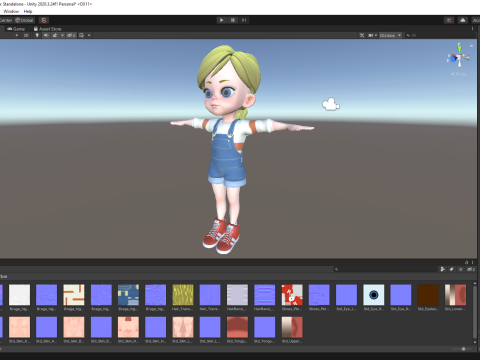This screenshot has height=360, width=480.
Task: Toggle hidden packages visibility icon in Project panel
Action: click(x=471, y=269)
